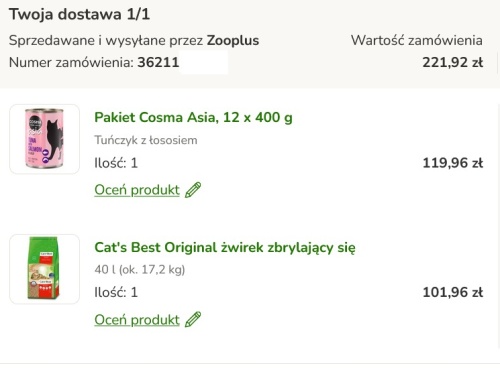This screenshot has height=374, width=500.
Task: Click Ilość: 1 under Cosma Asia
Action: pyautogui.click(x=116, y=163)
